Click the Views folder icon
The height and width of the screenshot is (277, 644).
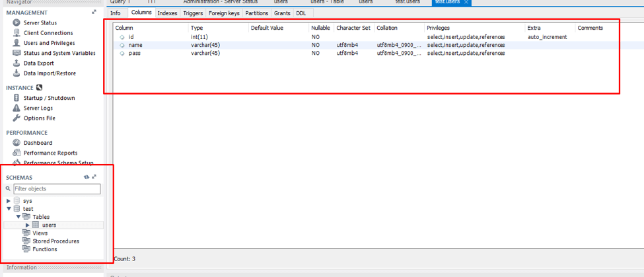[x=26, y=233]
